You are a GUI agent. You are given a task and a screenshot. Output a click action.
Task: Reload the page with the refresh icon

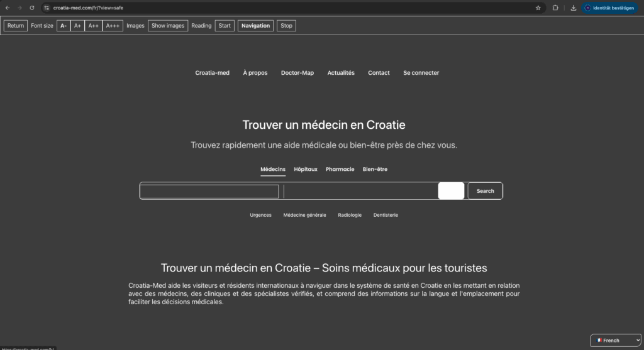[31, 8]
